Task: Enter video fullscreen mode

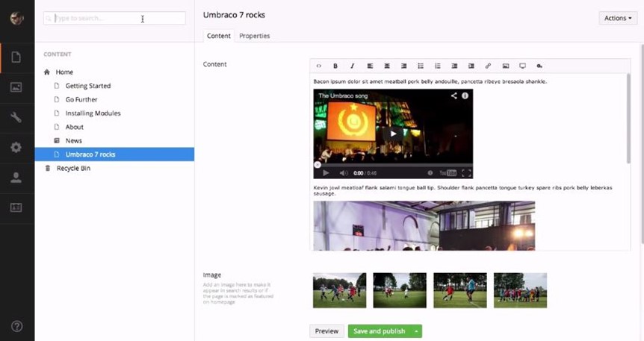Action: click(466, 173)
